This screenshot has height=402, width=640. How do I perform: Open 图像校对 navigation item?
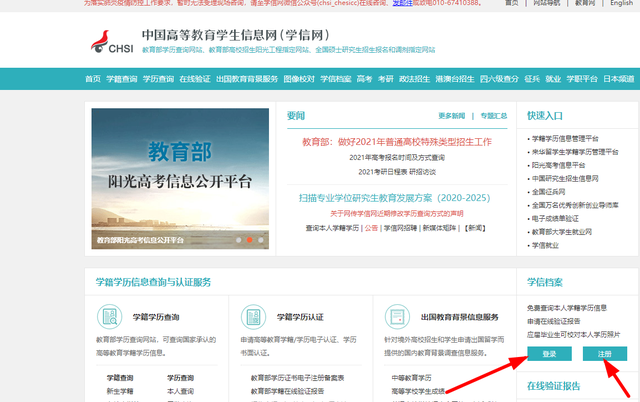click(299, 79)
